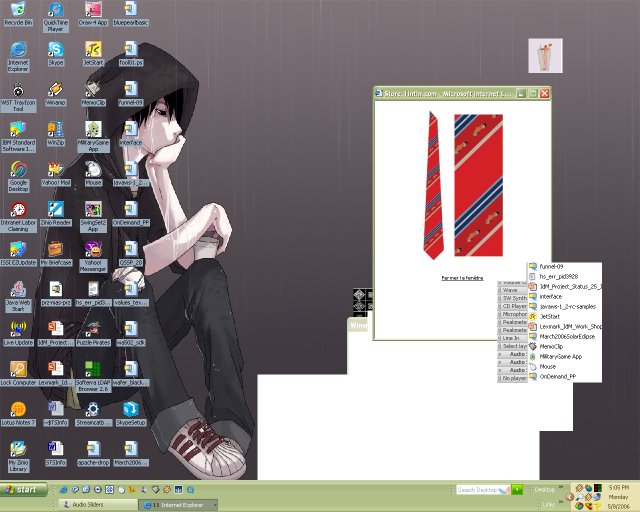Click the Microphone audio slider label

click(512, 314)
